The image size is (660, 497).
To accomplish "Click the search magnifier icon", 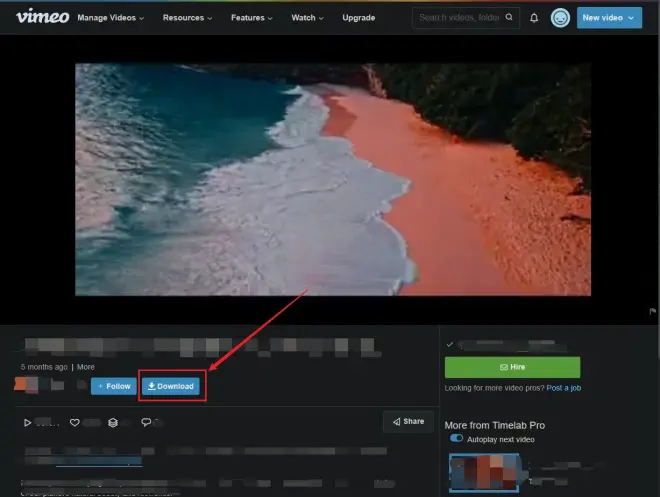I will [509, 17].
